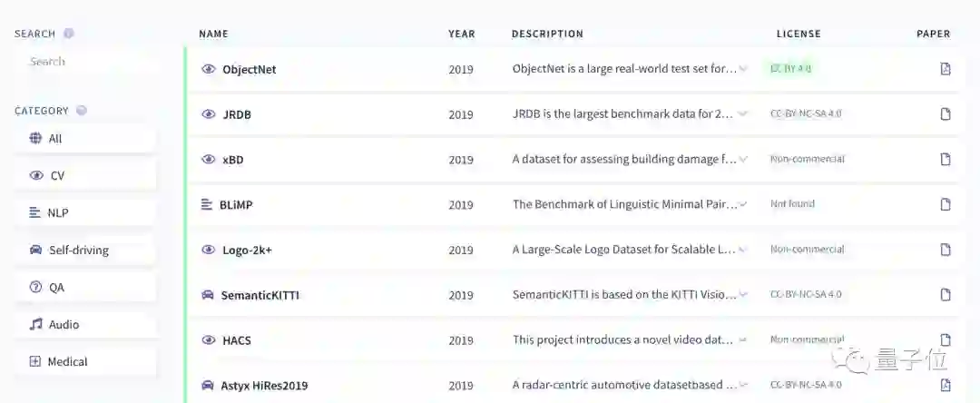Open the ObjectNet paper PDF icon
980x403 pixels.
point(946,69)
